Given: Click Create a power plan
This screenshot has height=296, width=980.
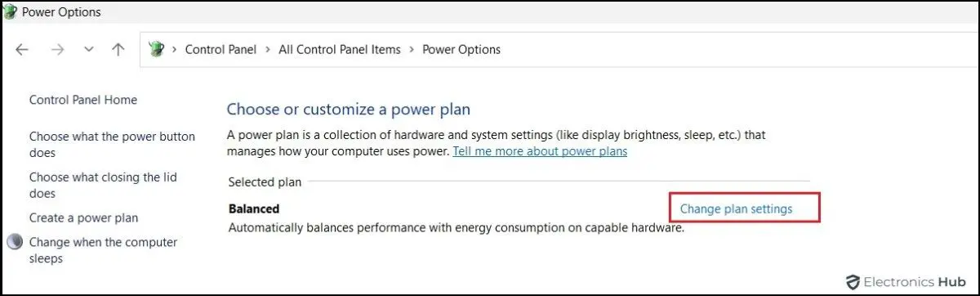Looking at the screenshot, I should point(84,218).
